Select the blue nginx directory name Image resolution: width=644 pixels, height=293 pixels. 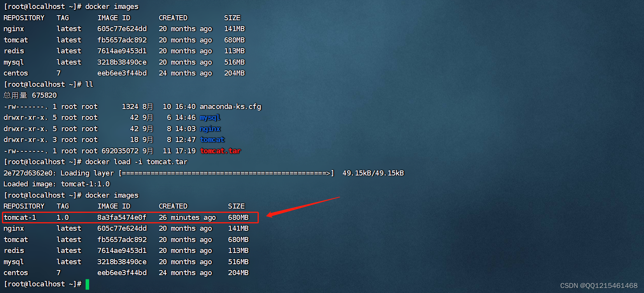click(210, 129)
